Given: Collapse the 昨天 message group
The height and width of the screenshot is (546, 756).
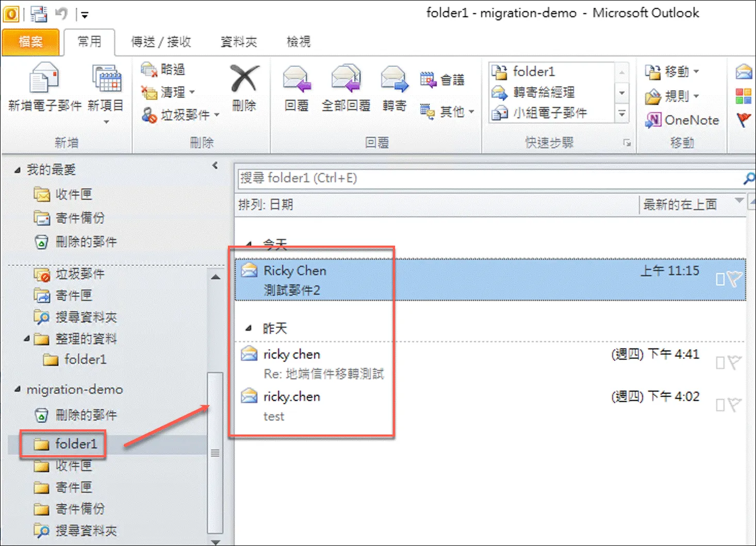Looking at the screenshot, I should pos(249,328).
